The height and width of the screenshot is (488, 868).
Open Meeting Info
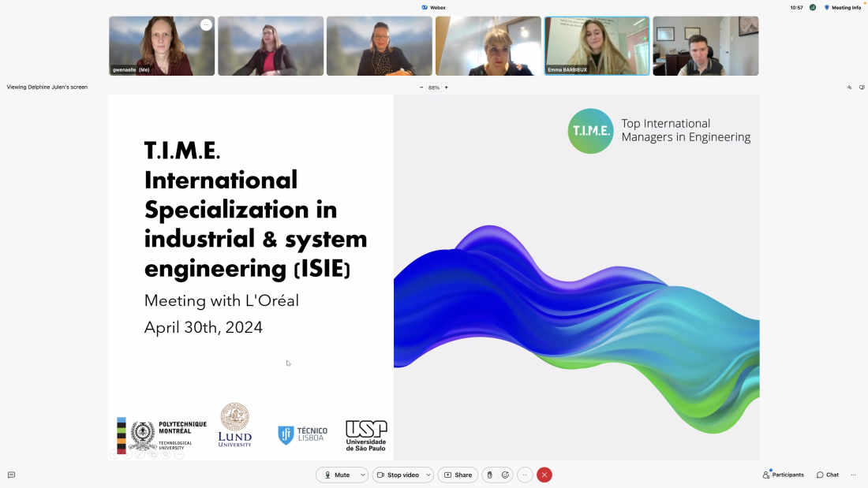point(842,7)
